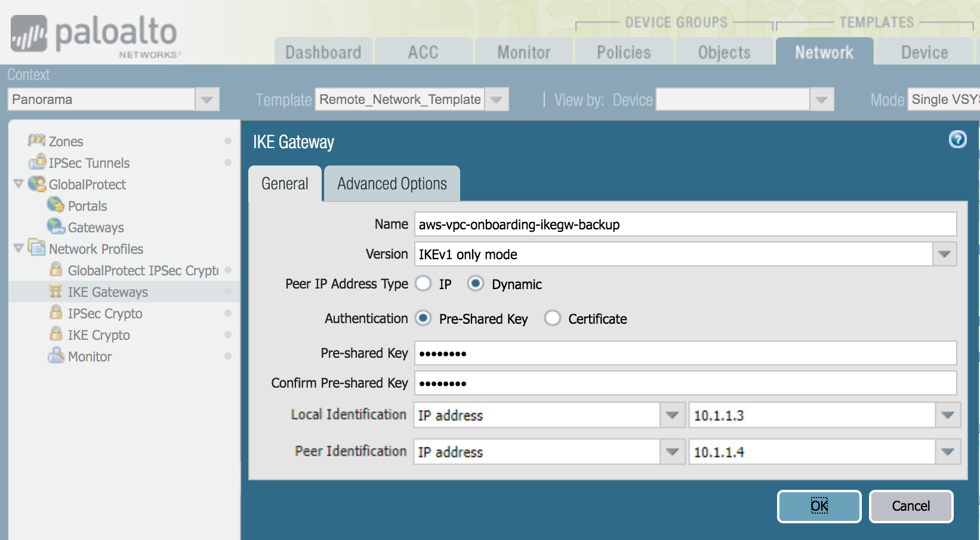Select Dynamic peer address type
The height and width of the screenshot is (540, 980).
(475, 284)
